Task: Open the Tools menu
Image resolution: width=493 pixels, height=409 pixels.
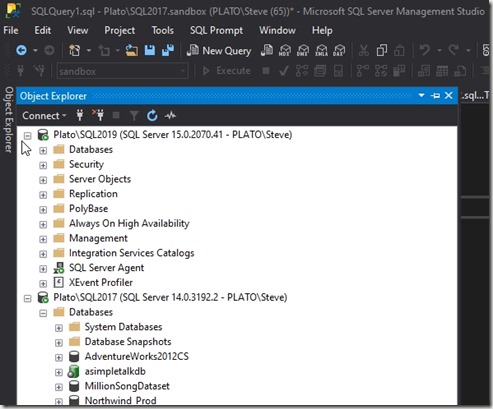Action: 163,30
